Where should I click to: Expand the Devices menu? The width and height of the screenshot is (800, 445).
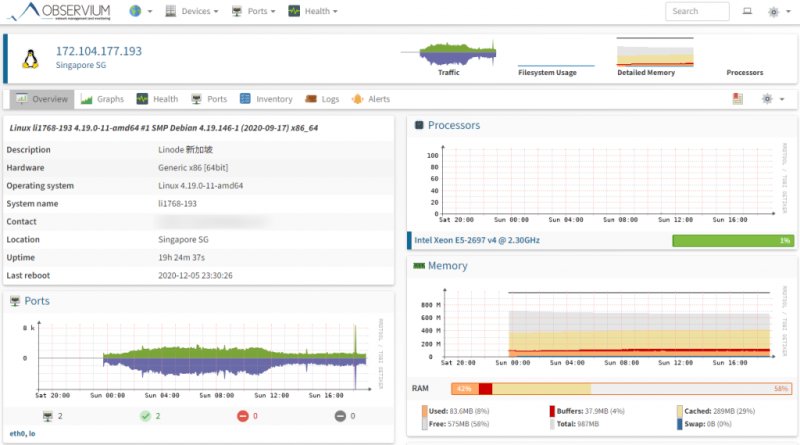192,11
